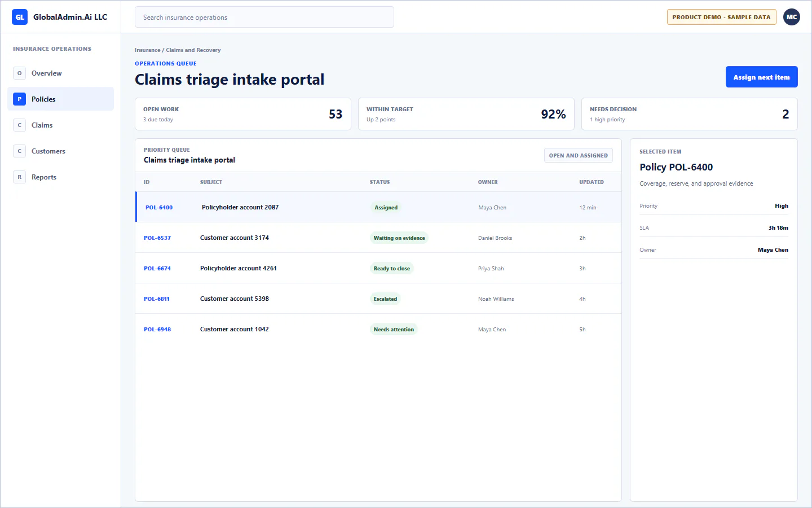Click the Insurance / Claims and Recovery breadcrumb

point(178,50)
